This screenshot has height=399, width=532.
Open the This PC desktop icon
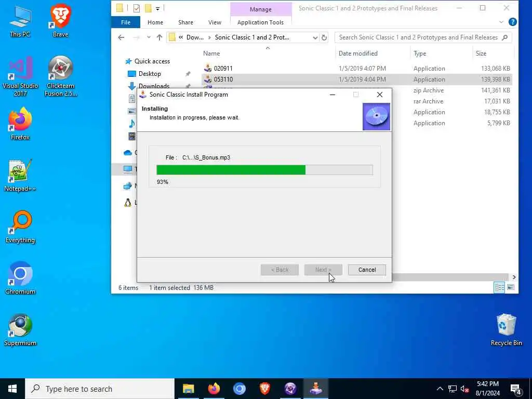[20, 21]
